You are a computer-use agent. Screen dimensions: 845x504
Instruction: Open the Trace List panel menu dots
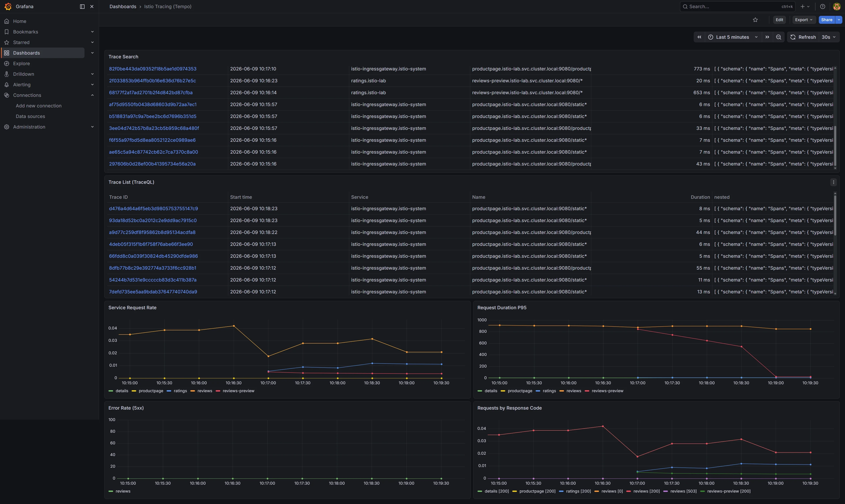[x=834, y=182]
